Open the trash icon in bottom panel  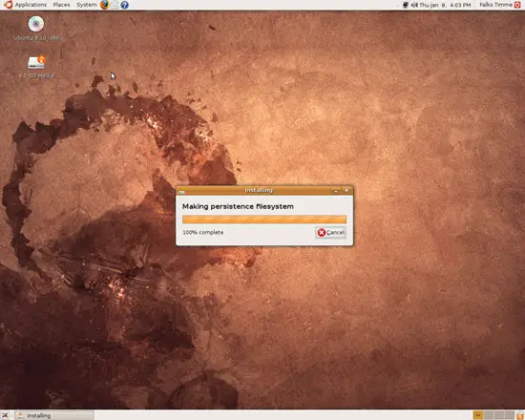point(520,415)
